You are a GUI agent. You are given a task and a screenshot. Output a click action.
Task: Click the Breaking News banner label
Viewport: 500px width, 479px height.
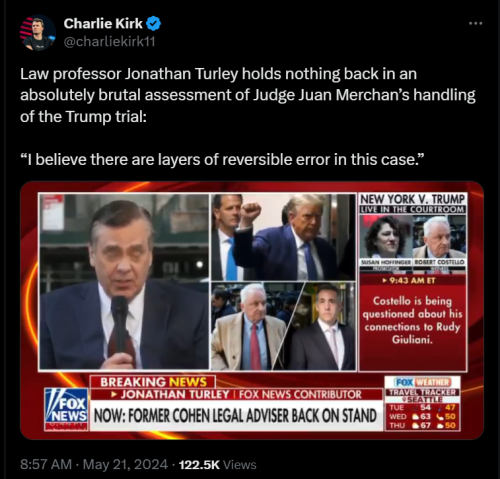(x=153, y=382)
